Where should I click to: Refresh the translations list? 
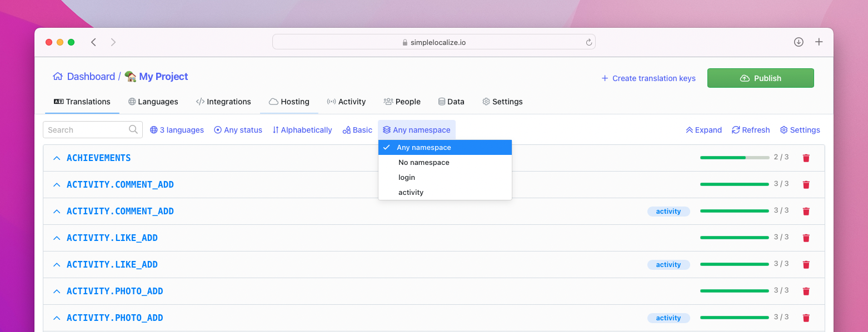(x=751, y=130)
